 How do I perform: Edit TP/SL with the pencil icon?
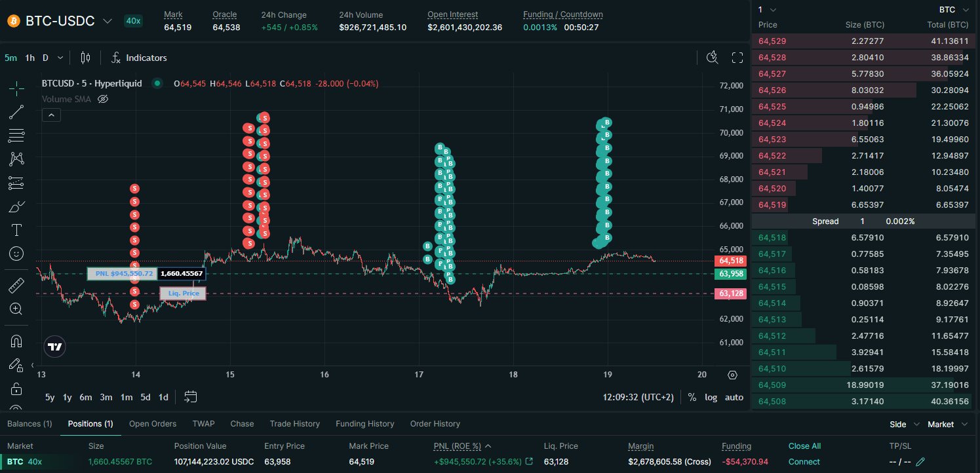tap(920, 462)
